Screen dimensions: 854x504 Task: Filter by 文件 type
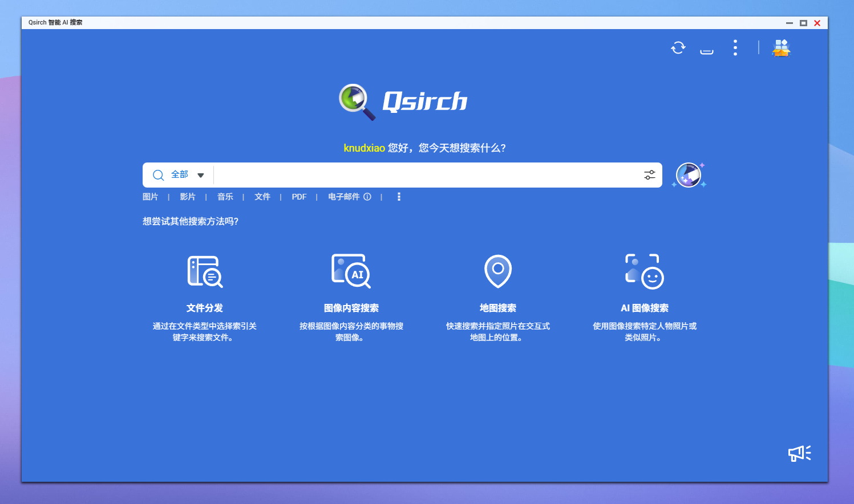(262, 197)
